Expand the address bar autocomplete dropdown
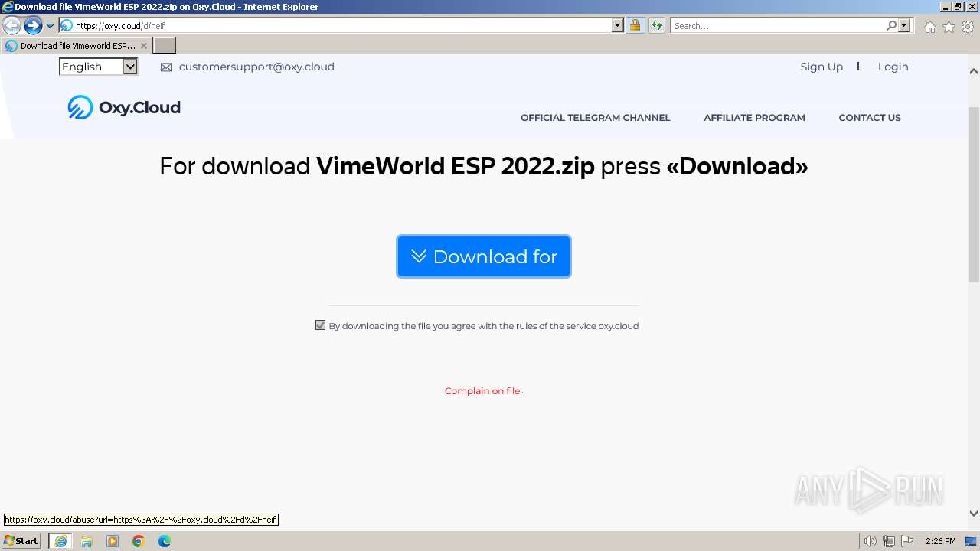Viewport: 980px width, 551px height. coord(618,26)
